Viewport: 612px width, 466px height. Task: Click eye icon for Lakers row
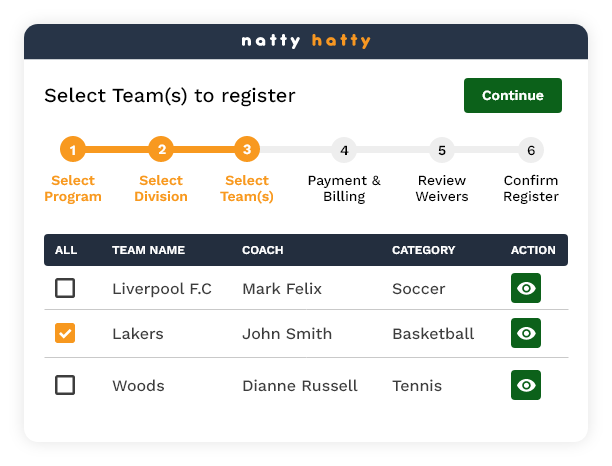(x=526, y=333)
